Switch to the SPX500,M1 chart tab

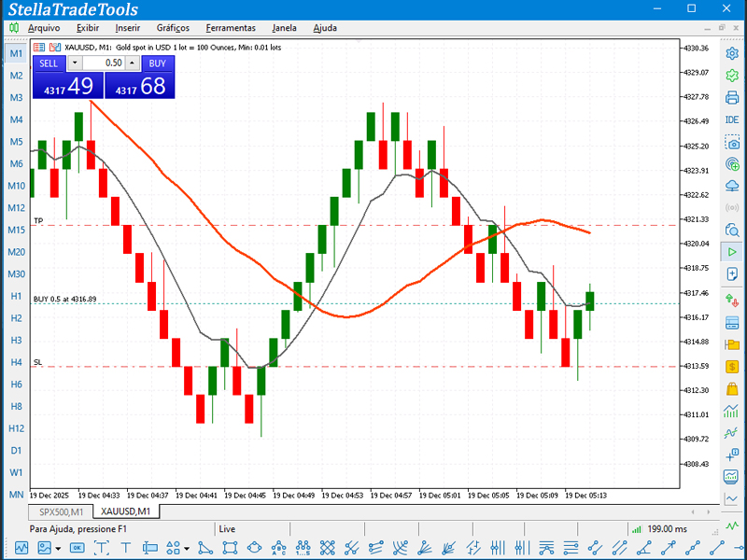(61, 511)
